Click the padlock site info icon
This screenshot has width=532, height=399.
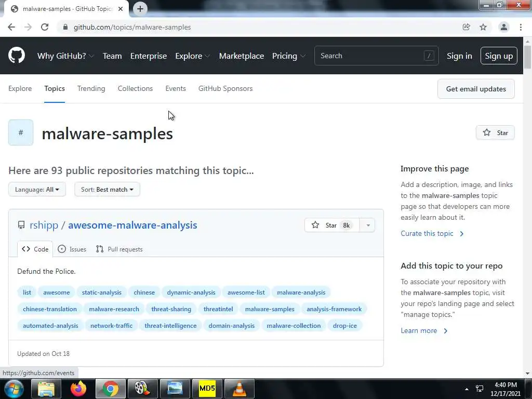pos(65,27)
